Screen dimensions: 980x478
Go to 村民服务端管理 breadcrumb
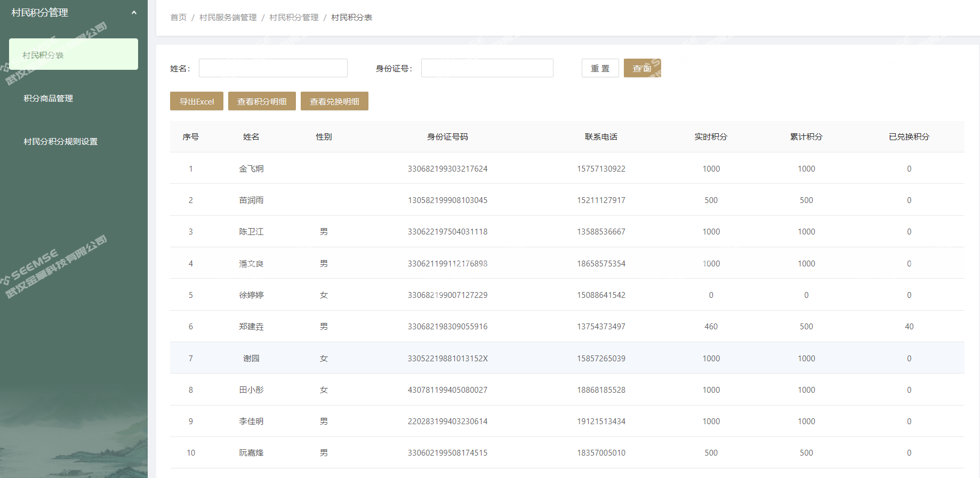228,18
